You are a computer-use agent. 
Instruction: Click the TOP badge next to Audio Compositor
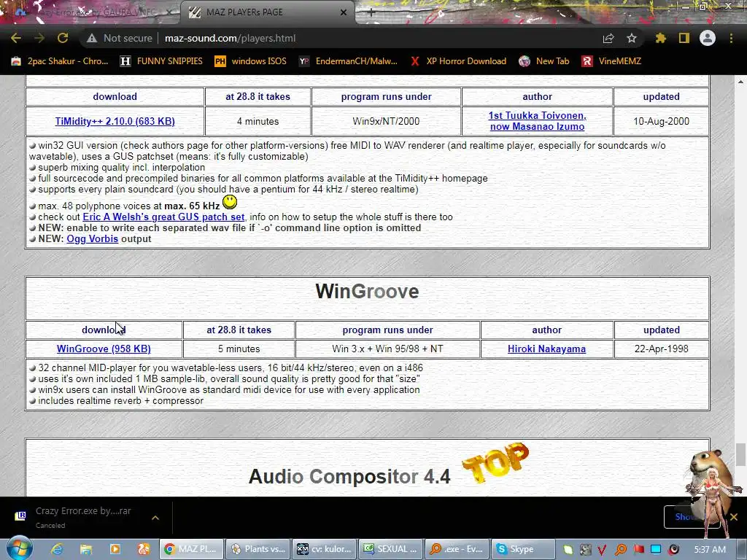coord(495,462)
